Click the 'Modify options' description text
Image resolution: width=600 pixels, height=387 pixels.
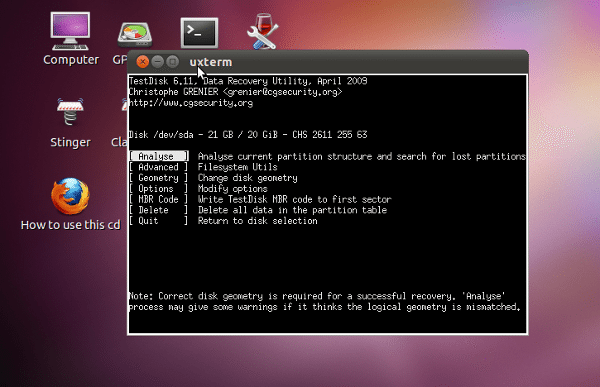233,189
